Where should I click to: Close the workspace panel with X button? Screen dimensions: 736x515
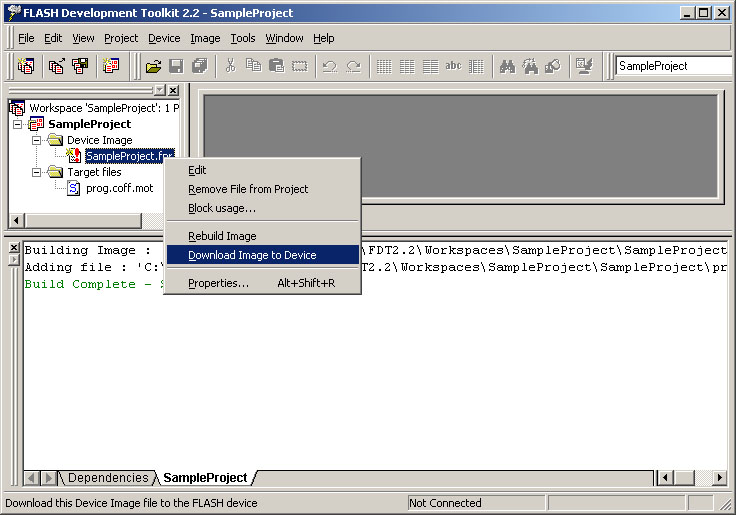coord(173,90)
